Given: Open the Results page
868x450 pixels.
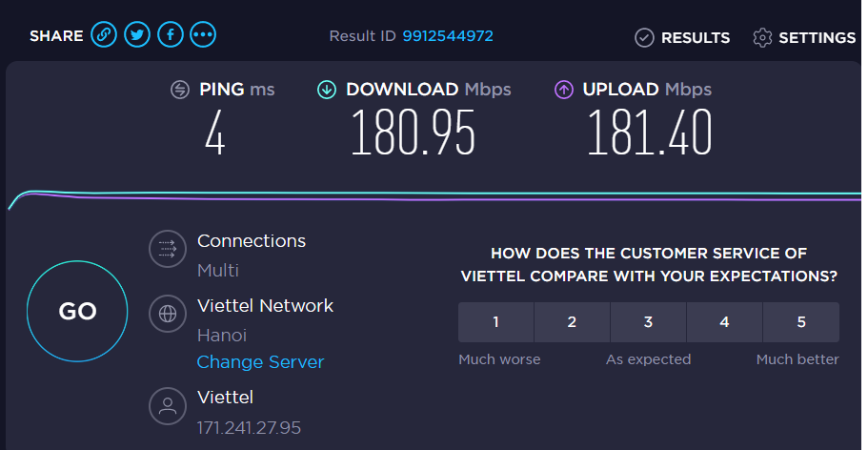Looking at the screenshot, I should pyautogui.click(x=682, y=38).
